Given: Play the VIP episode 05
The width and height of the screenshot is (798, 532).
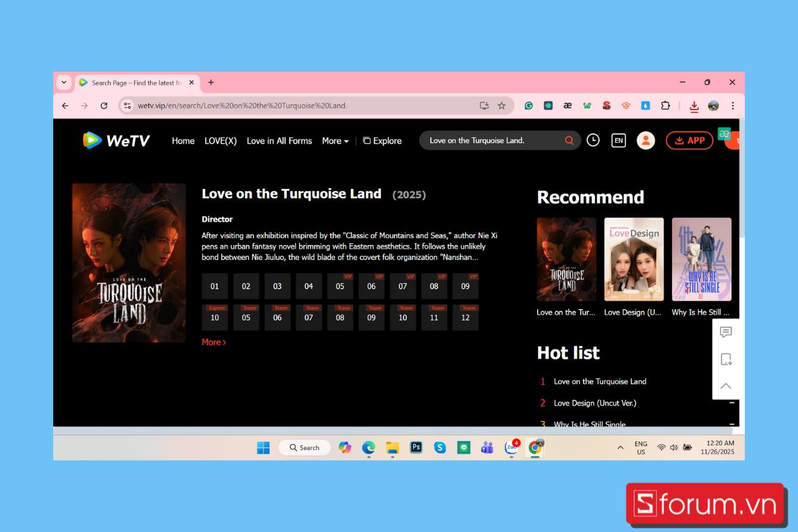Looking at the screenshot, I should [x=340, y=286].
